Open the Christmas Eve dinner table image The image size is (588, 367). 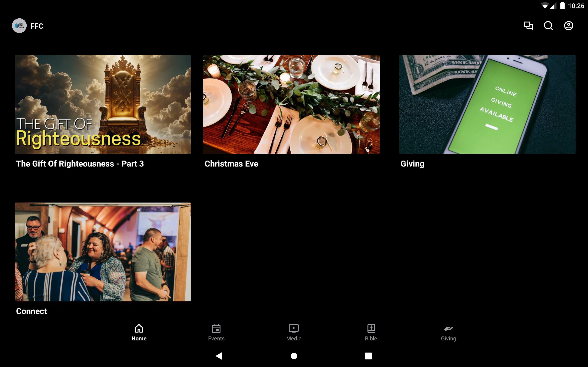[291, 104]
